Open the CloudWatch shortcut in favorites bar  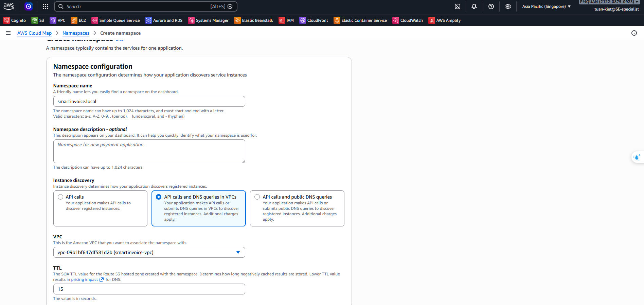click(408, 20)
